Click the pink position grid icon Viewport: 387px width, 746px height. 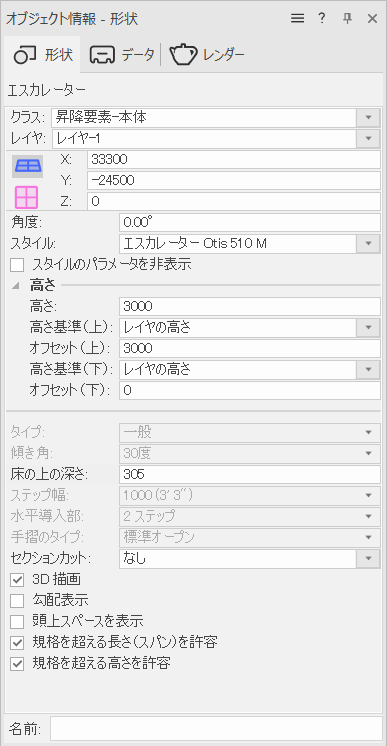(27, 197)
